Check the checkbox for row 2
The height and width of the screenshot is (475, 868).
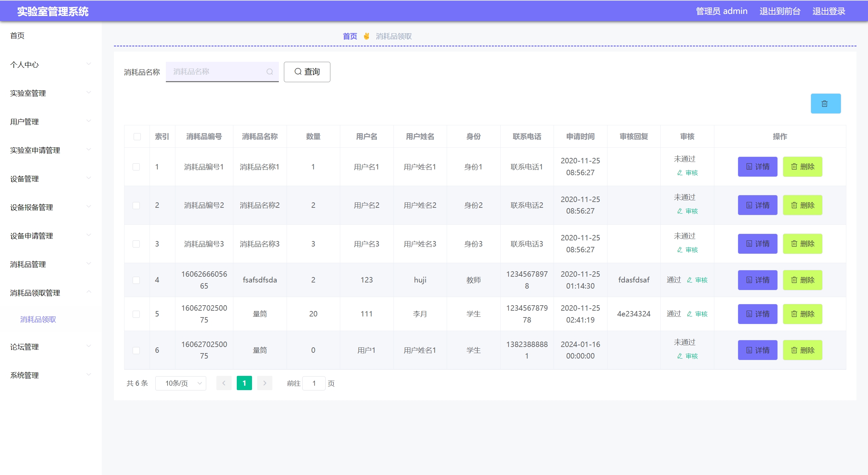(136, 205)
